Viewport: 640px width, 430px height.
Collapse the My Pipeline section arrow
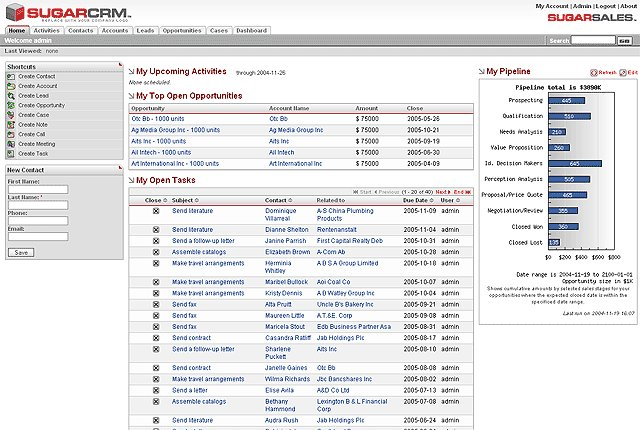(482, 71)
